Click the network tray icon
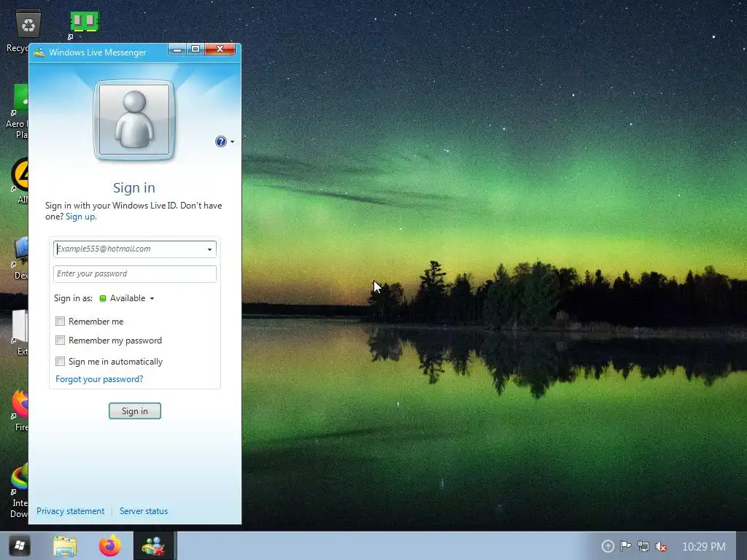Viewport: 747px width, 560px height. 643,547
